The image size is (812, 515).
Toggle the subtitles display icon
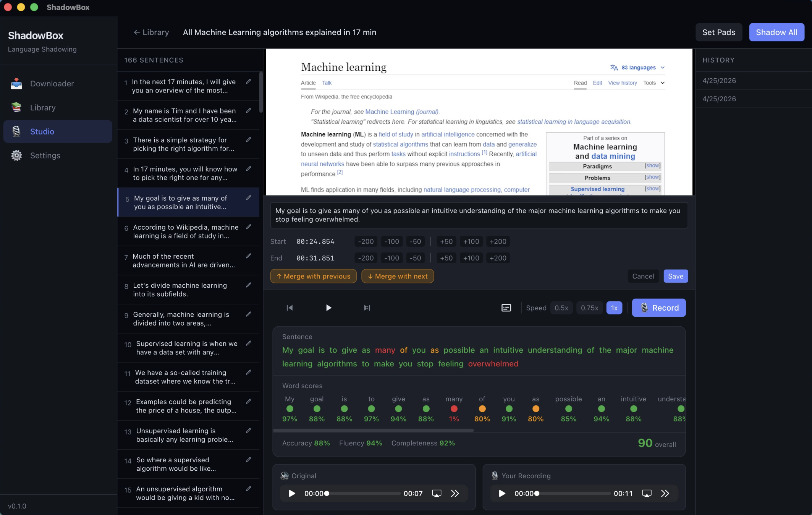pyautogui.click(x=506, y=308)
